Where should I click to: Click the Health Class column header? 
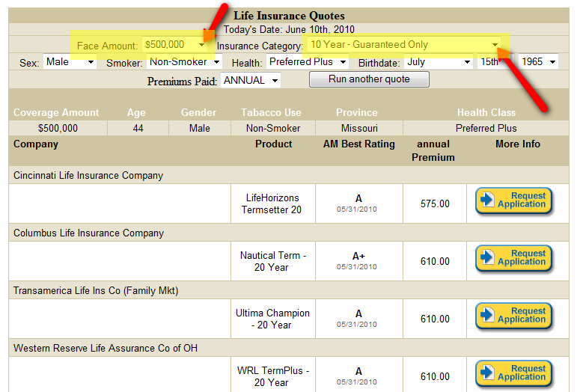tap(486, 112)
